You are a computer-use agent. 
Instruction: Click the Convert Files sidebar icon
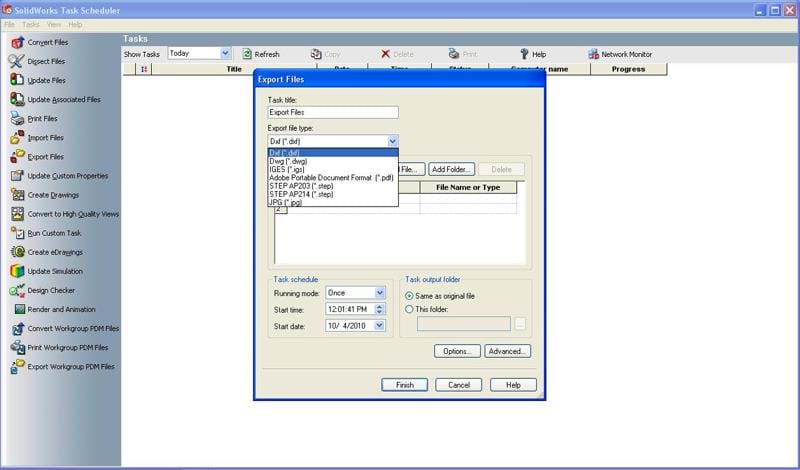point(17,42)
